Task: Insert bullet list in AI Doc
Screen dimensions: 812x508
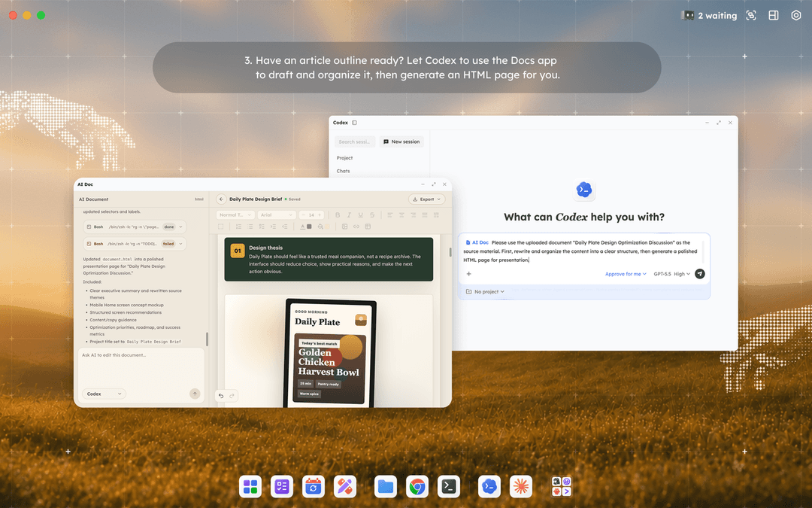Action: [250, 227]
